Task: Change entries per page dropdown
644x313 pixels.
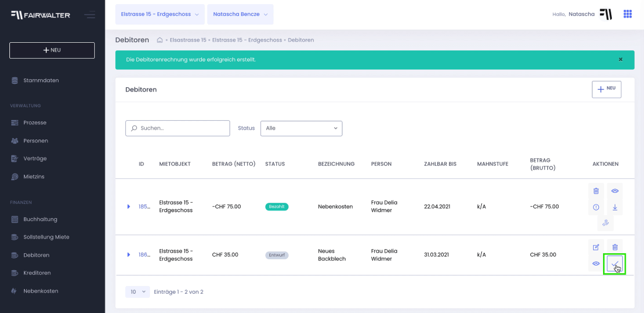Action: 138,291
